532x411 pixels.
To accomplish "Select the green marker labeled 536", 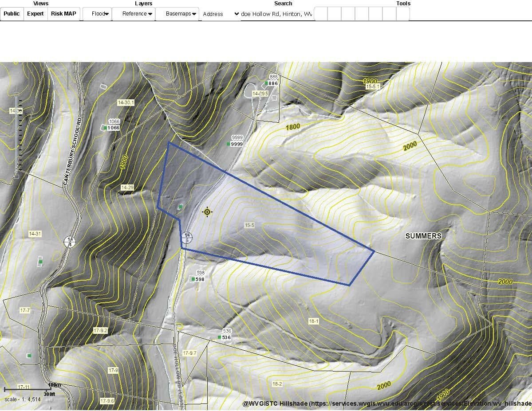I will (x=220, y=337).
